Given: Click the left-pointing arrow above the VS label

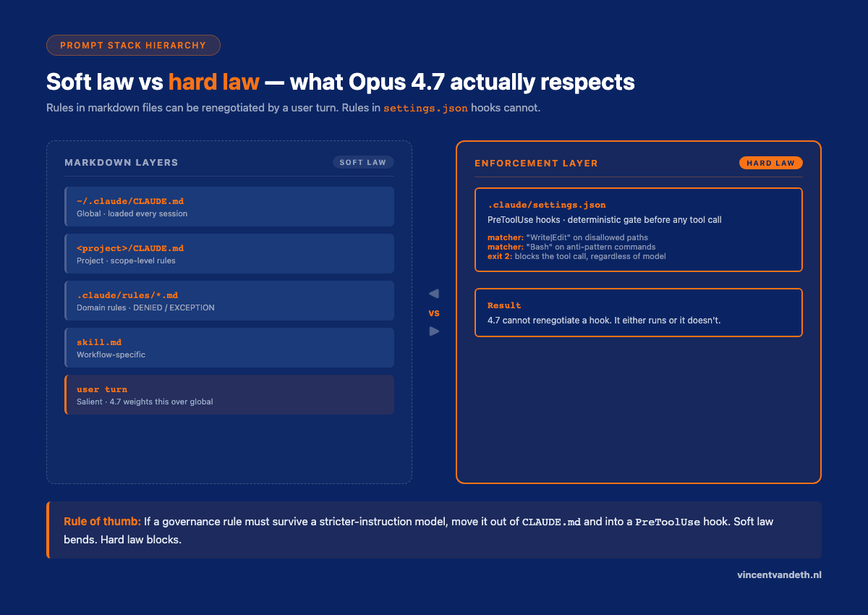Looking at the screenshot, I should click(x=434, y=293).
